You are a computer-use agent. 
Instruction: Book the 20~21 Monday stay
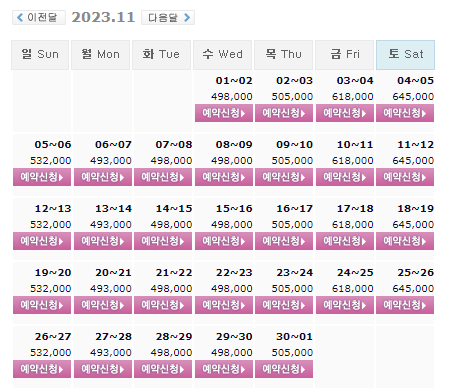tap(103, 305)
